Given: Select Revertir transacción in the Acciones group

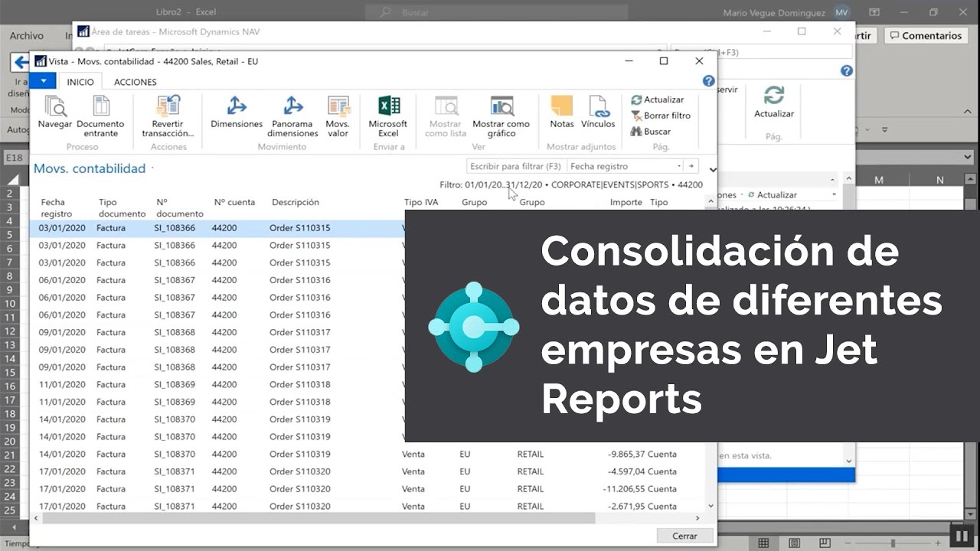Looking at the screenshot, I should coord(168,116).
